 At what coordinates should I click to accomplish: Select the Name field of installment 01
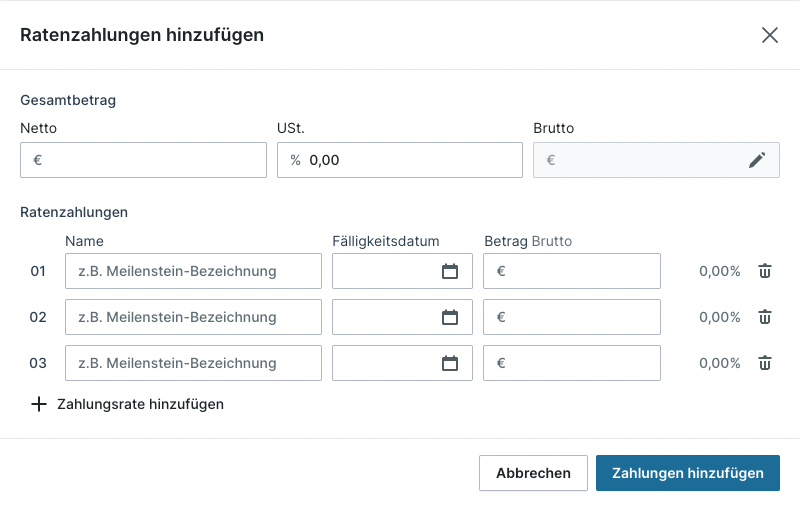click(193, 271)
